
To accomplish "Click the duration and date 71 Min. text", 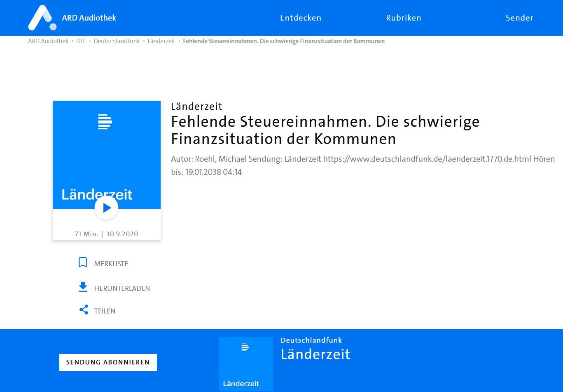I will pyautogui.click(x=106, y=234).
